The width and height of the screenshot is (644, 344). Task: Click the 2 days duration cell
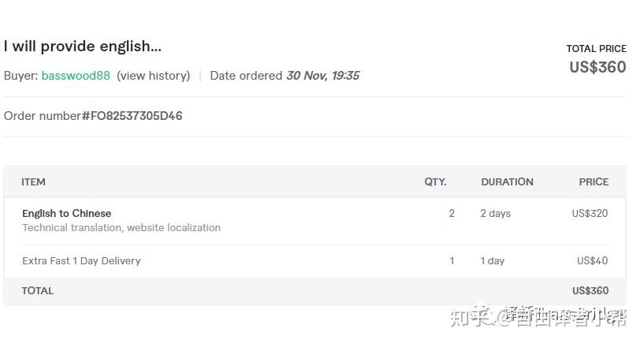point(495,214)
